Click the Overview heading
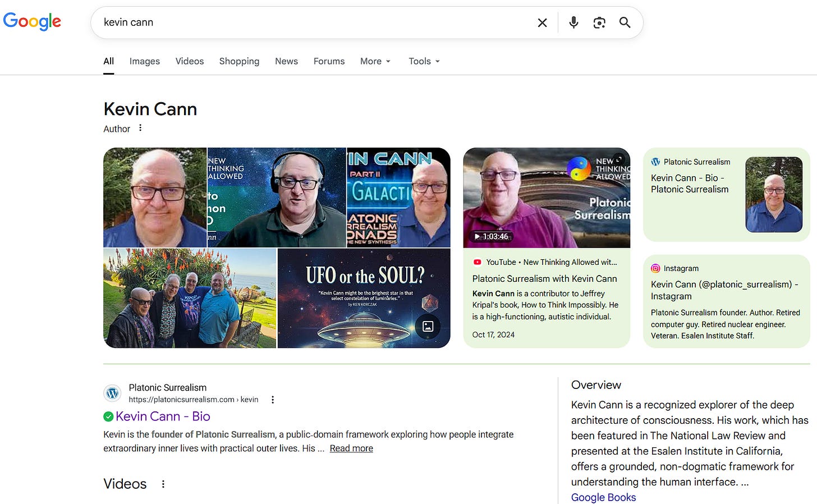Image resolution: width=817 pixels, height=504 pixels. click(596, 385)
